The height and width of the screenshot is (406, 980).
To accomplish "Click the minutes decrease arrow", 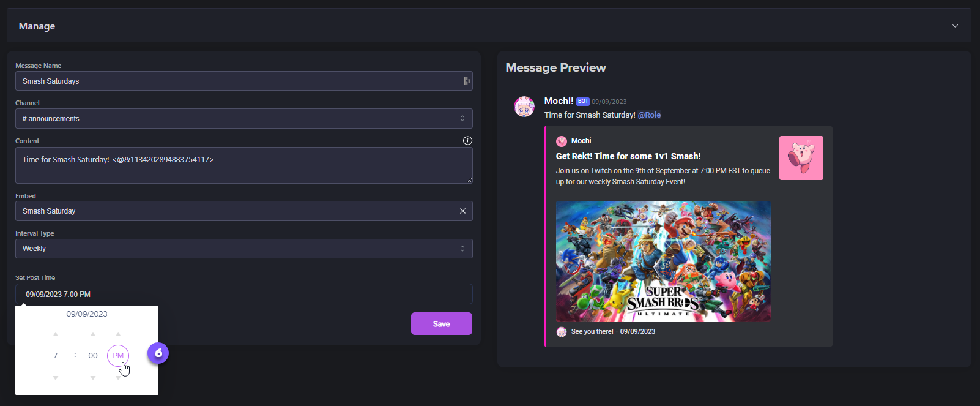I will pyautogui.click(x=93, y=378).
